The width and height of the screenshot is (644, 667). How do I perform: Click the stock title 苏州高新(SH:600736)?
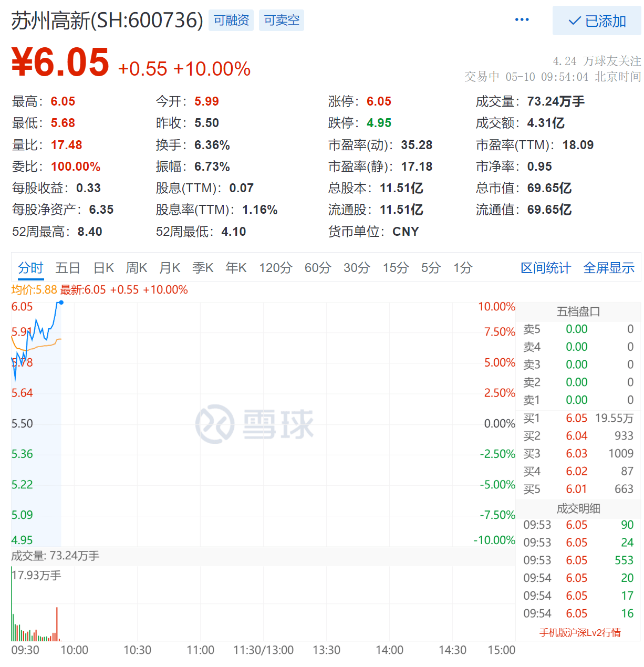pyautogui.click(x=107, y=20)
